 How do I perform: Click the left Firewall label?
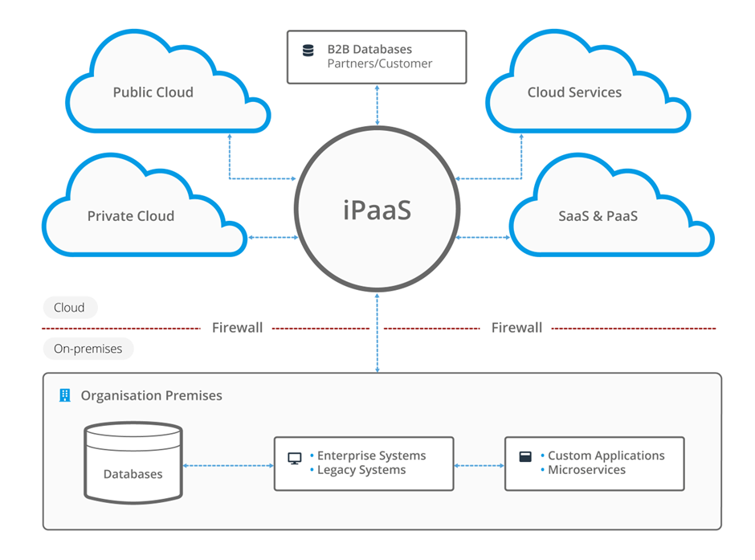[238, 328]
